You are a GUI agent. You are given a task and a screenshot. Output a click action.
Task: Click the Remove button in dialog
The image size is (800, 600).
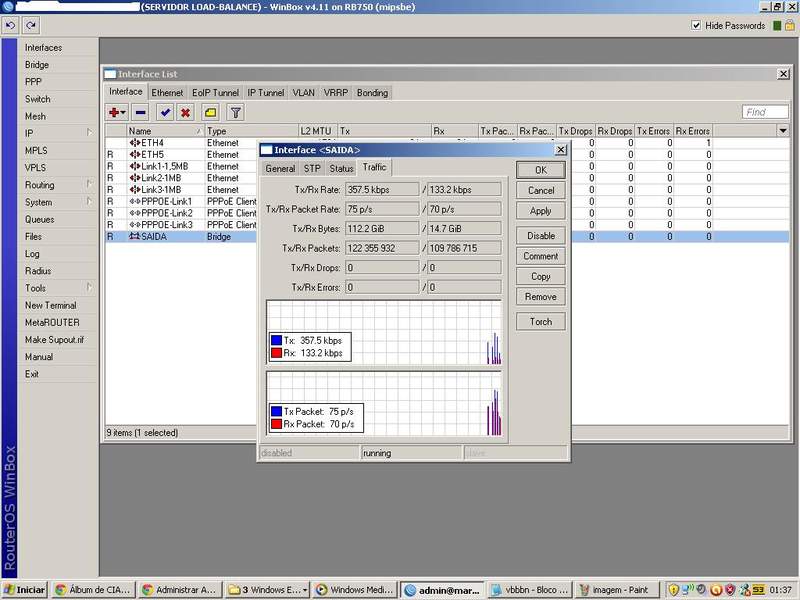click(x=541, y=297)
